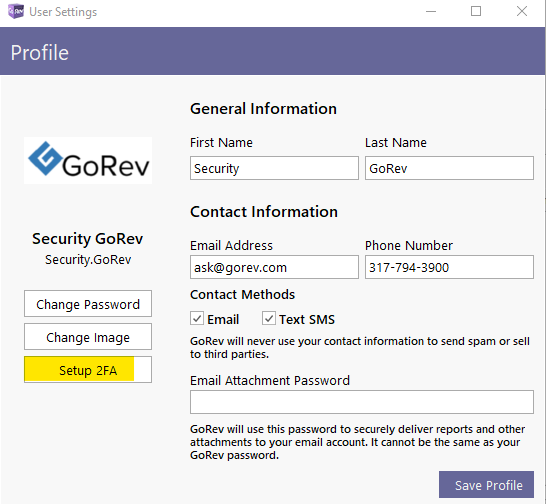
Task: Focus the Email Attachment Password field
Action: point(362,402)
